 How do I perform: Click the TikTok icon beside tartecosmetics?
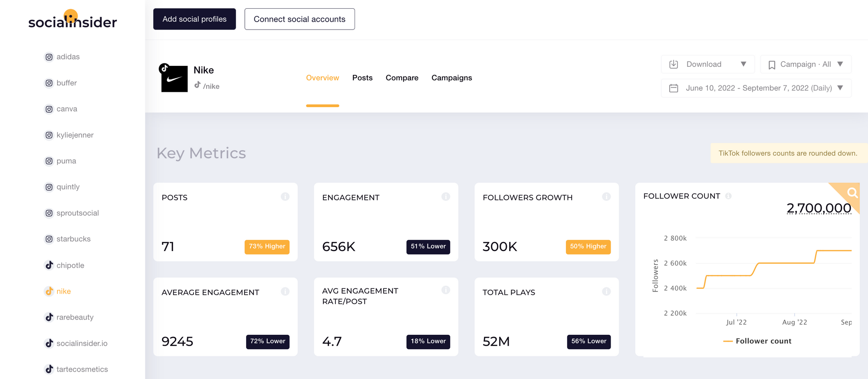49,369
